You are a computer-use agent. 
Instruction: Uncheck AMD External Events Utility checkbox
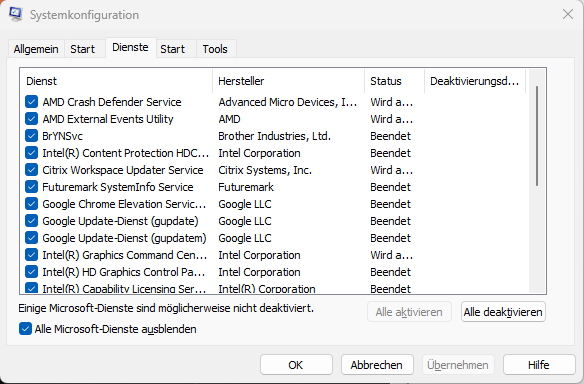pos(31,119)
